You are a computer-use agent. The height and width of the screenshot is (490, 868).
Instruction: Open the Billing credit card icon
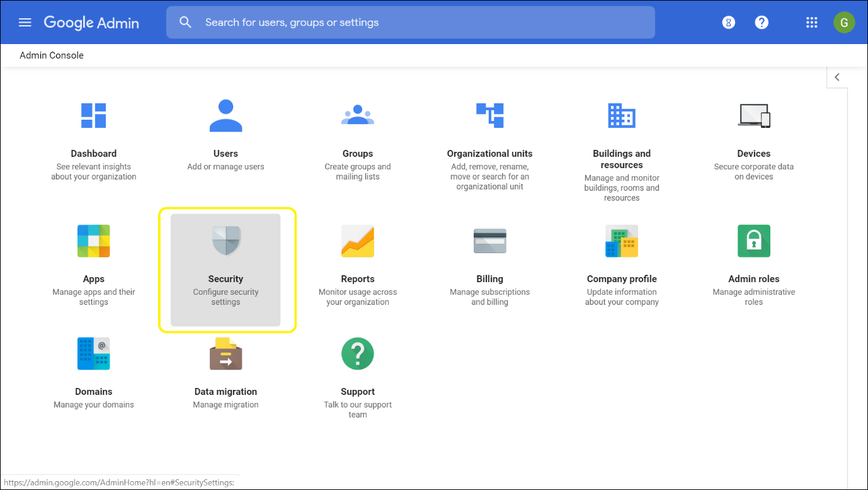pos(489,241)
